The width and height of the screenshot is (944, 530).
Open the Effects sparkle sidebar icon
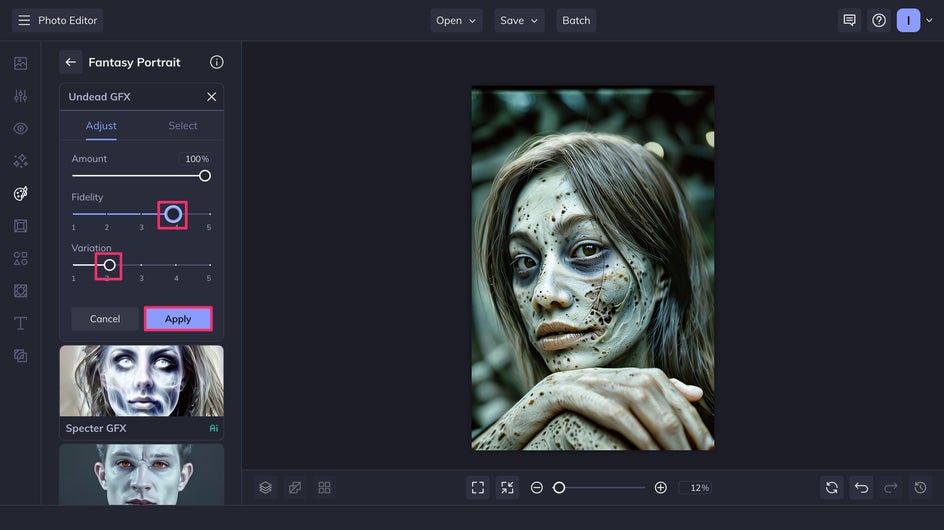tap(20, 161)
